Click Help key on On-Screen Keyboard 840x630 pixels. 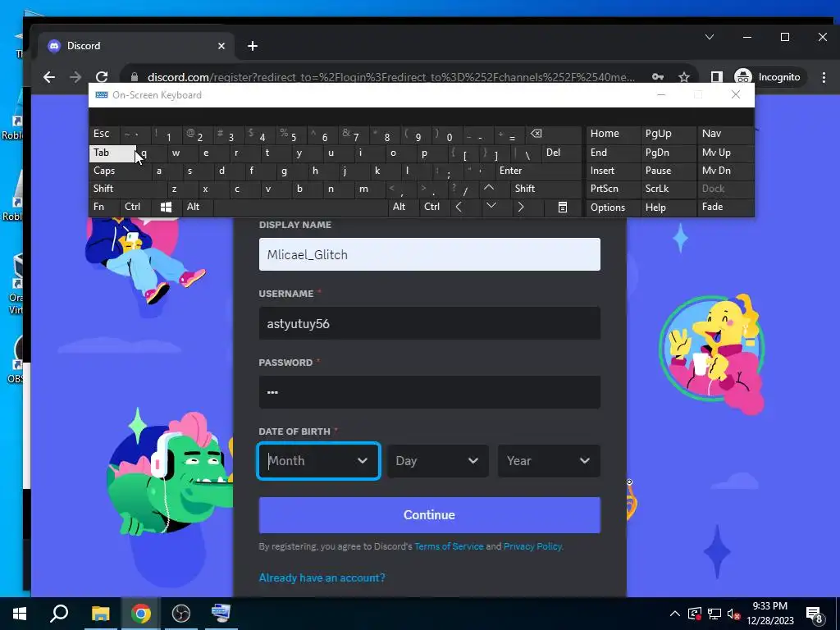[668, 208]
